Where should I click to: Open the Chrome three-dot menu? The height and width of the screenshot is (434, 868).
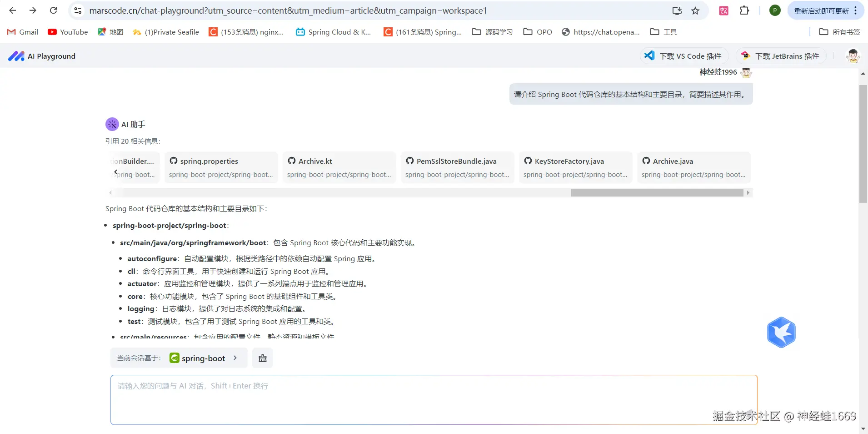coord(855,10)
